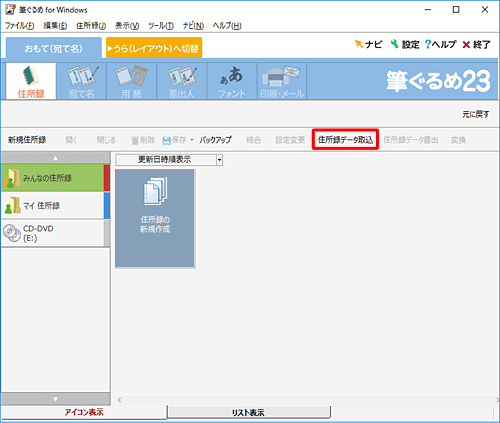The image size is (500, 423).
Task: Open the ファイル(F) menu
Action: [x=19, y=26]
